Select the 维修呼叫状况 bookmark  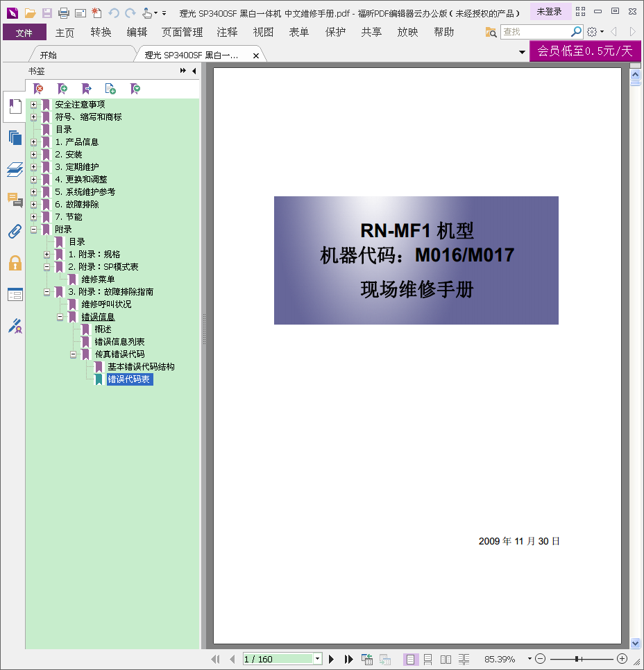click(x=106, y=304)
